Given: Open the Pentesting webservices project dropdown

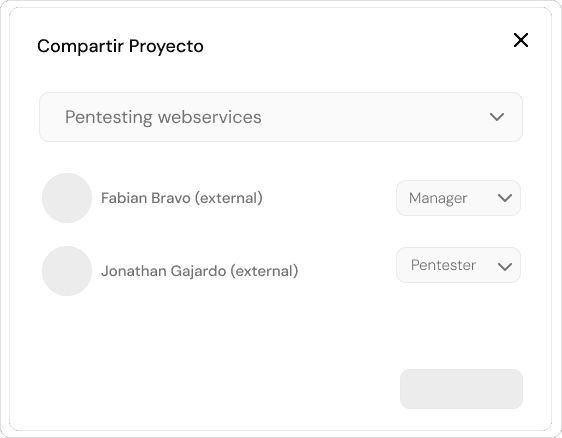Looking at the screenshot, I should click(x=281, y=117).
